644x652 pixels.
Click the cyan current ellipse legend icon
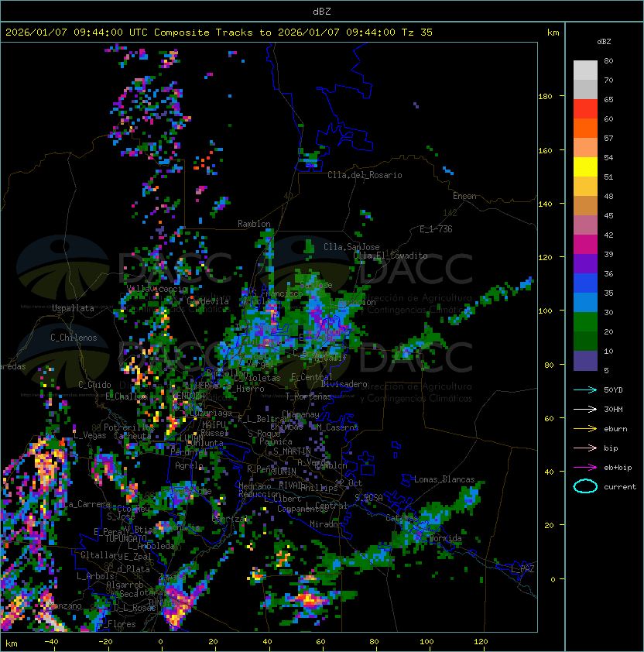coord(585,486)
